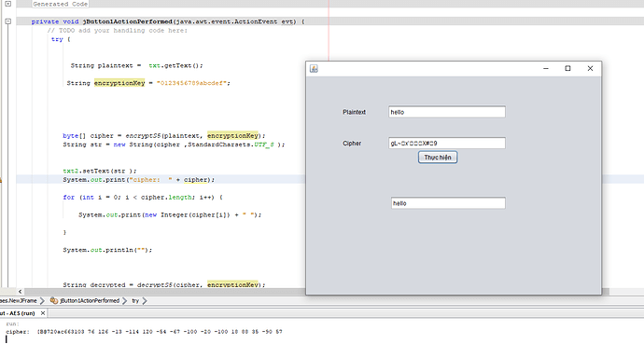This screenshot has width=644, height=344.
Task: Click the decrypted output field below the button
Action: click(448, 203)
